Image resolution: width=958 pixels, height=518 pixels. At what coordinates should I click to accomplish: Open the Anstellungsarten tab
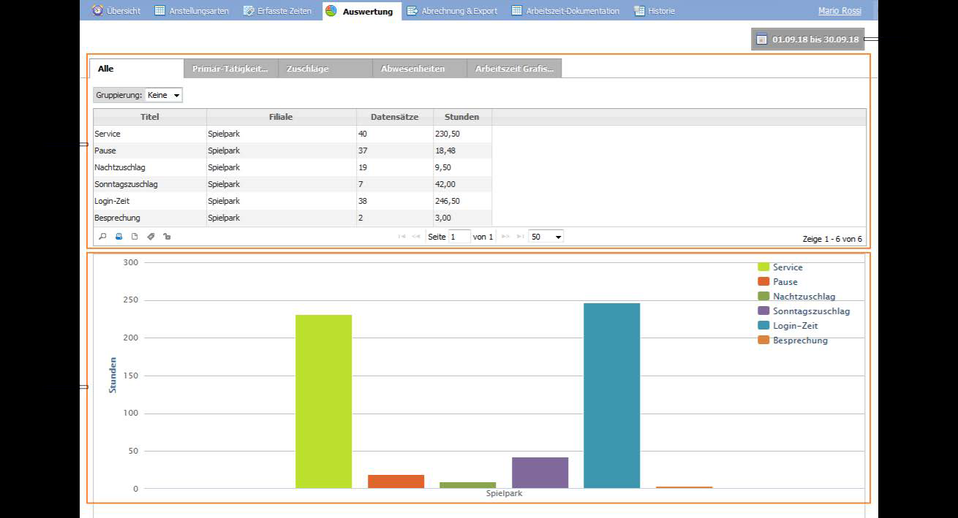pyautogui.click(x=192, y=10)
